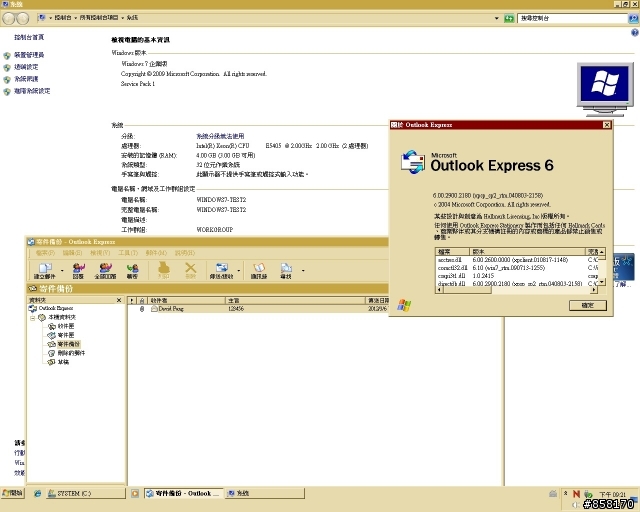Select the 刪除的郵件 deleted items folder

pyautogui.click(x=67, y=353)
